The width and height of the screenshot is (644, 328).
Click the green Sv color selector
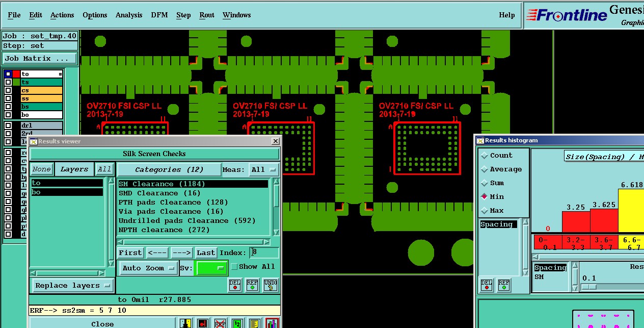[211, 268]
